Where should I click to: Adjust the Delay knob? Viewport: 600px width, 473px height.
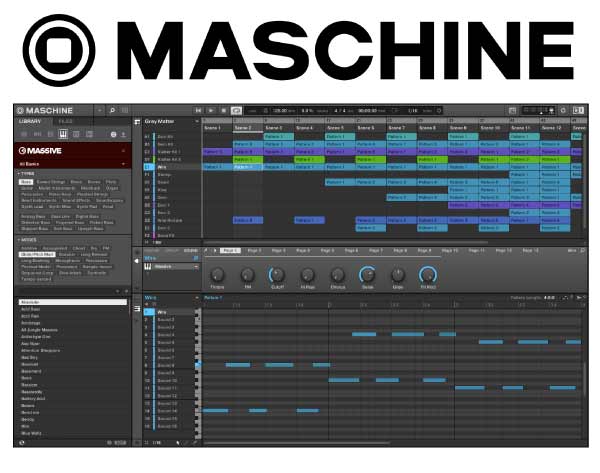[x=367, y=275]
